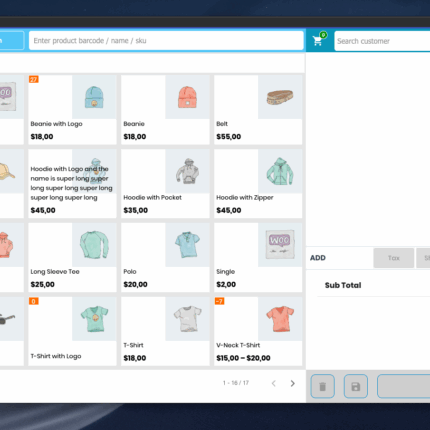
Task: Click the Tax button
Action: pos(394,258)
